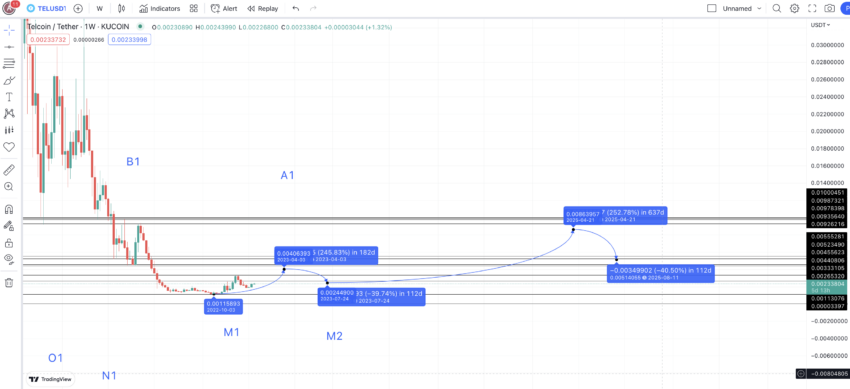This screenshot has width=850, height=389.
Task: Open the measure ruler tool
Action: pos(9,170)
